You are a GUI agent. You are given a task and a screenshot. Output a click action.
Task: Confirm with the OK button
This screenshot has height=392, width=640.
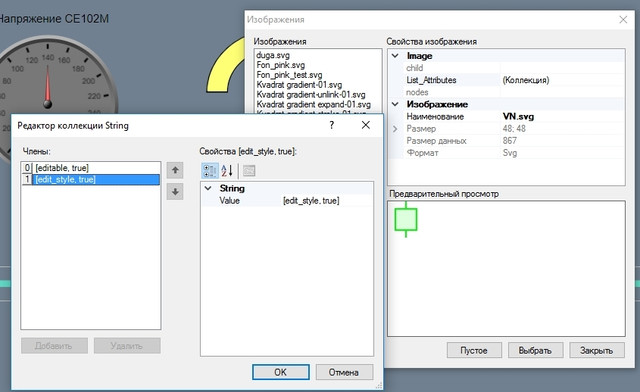[281, 372]
